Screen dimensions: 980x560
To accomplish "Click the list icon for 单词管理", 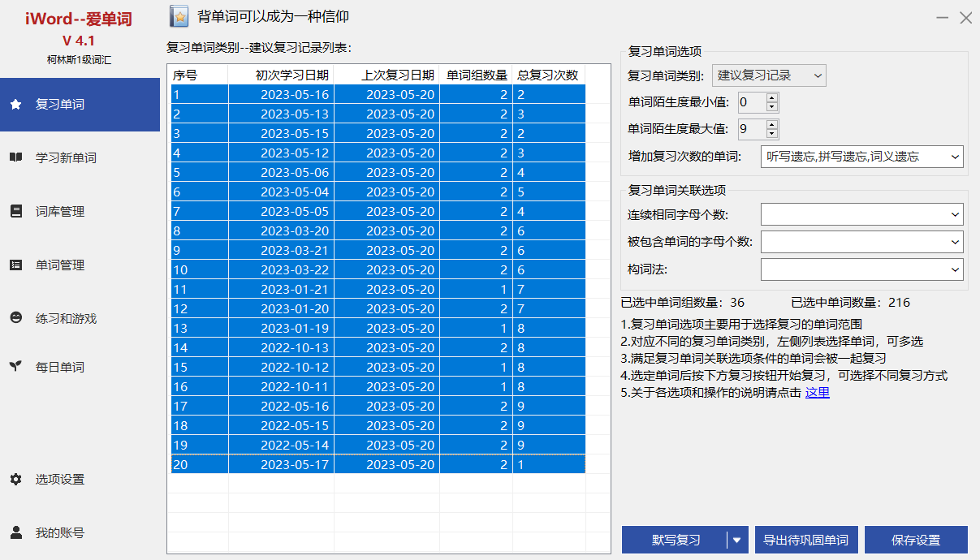I will point(15,265).
